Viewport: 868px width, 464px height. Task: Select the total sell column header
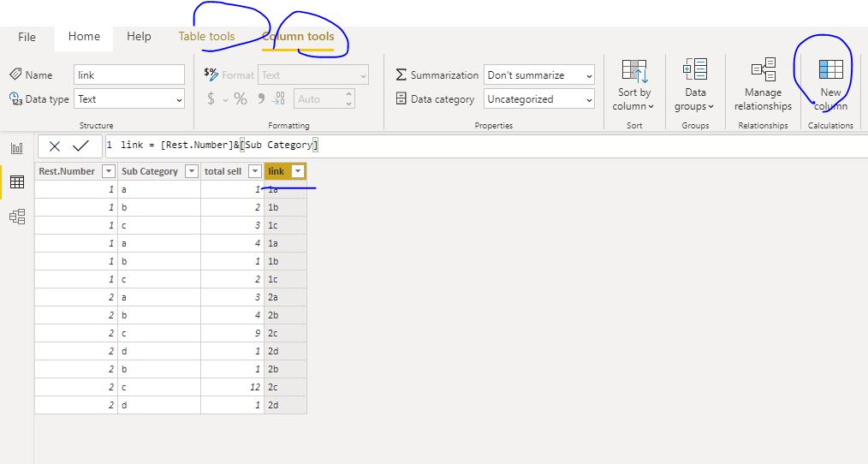pos(223,171)
